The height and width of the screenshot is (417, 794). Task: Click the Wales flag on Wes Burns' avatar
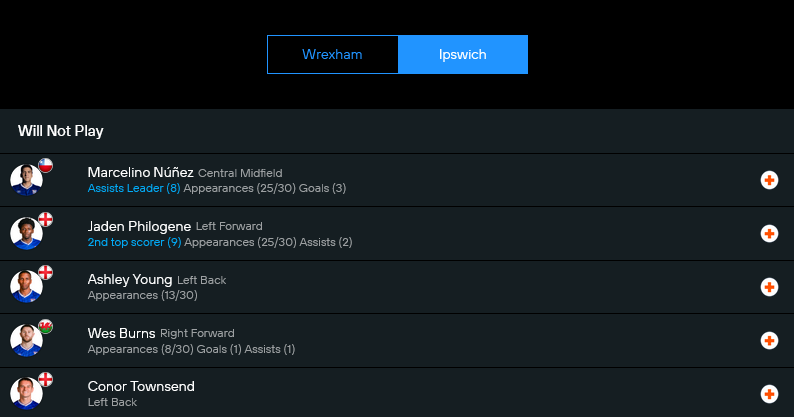click(x=45, y=326)
